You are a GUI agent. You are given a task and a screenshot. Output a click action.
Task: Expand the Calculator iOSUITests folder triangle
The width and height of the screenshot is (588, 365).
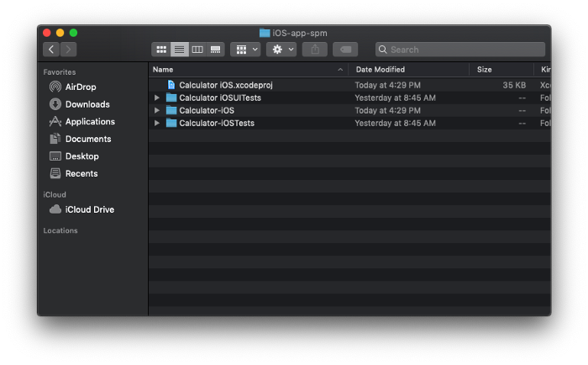point(157,98)
